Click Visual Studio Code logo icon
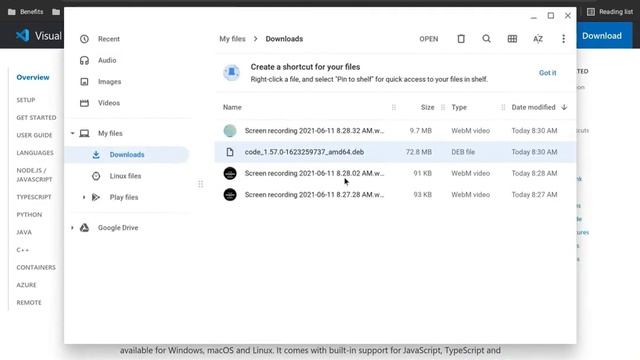Screen dimensions: 640x360 (x=23, y=36)
